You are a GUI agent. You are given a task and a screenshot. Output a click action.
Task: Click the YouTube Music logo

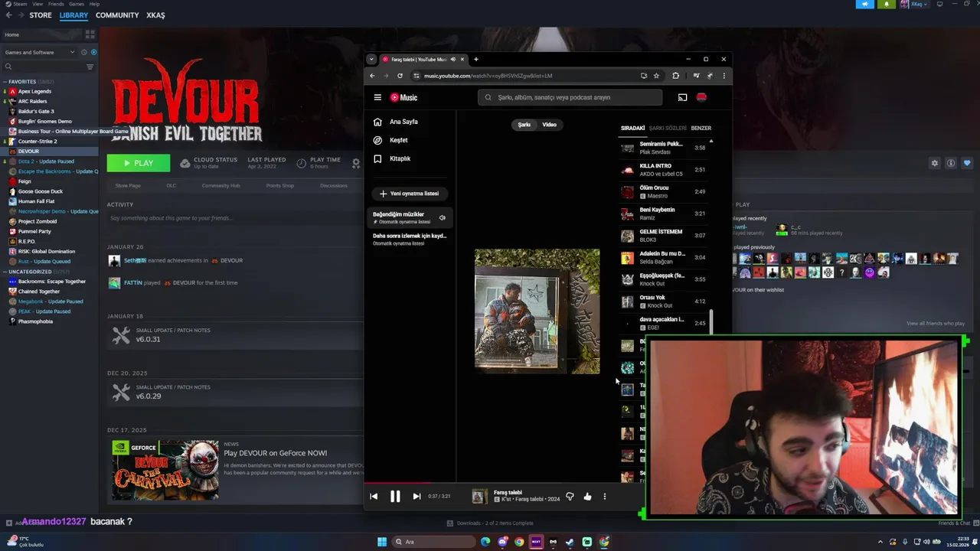coord(403,97)
